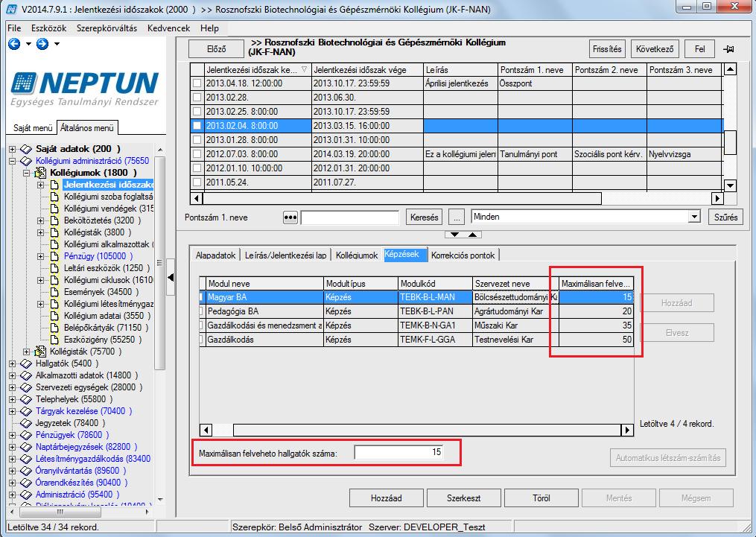This screenshot has width=756, height=537.
Task: Sort by Jelentkezési időszak vége column header
Action: (367, 70)
